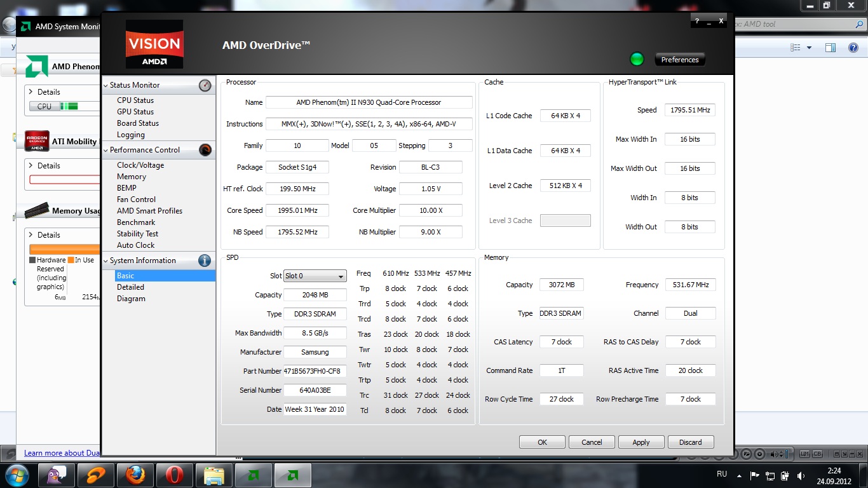Click the Performance Control speedometer icon
868x488 pixels.
click(205, 150)
